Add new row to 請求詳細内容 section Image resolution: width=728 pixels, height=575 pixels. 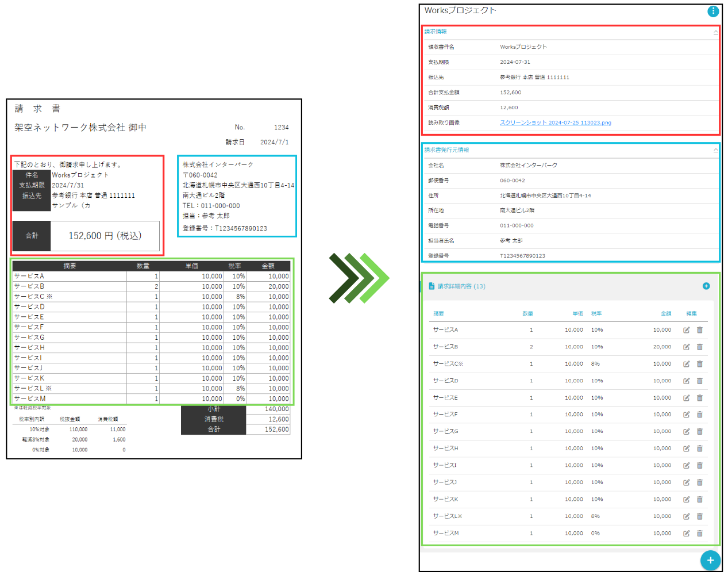click(706, 286)
